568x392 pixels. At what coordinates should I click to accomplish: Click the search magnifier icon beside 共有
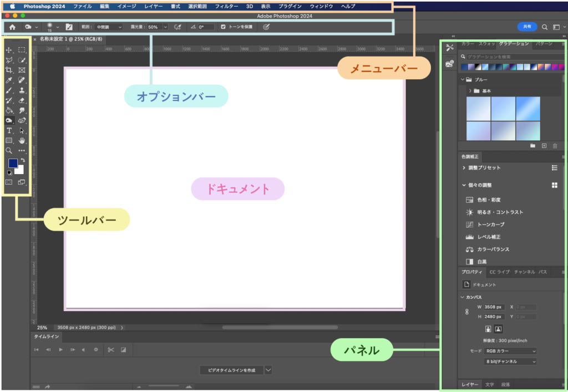point(545,27)
